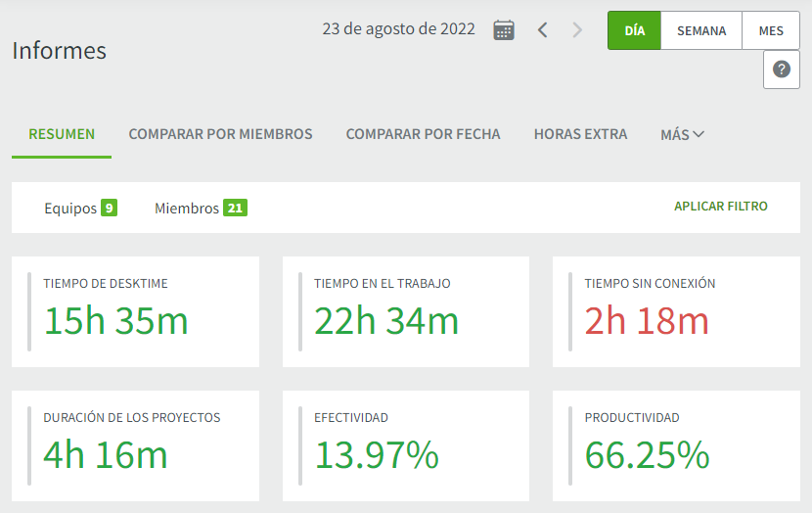Click the Equipos count badge 9
The image size is (812, 513).
tap(109, 208)
